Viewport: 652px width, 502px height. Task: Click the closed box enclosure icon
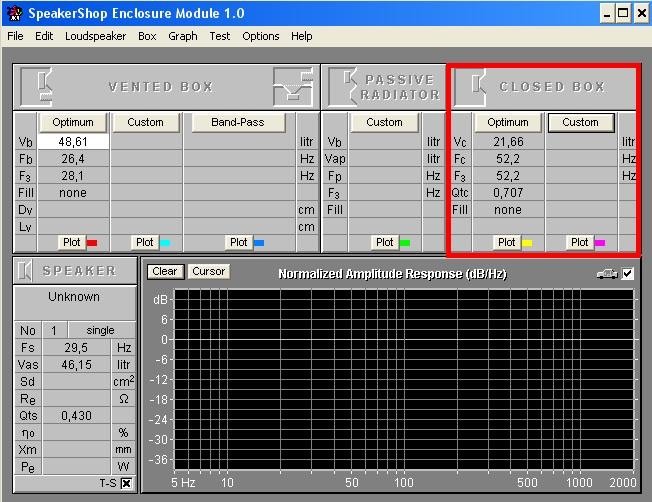coord(470,86)
